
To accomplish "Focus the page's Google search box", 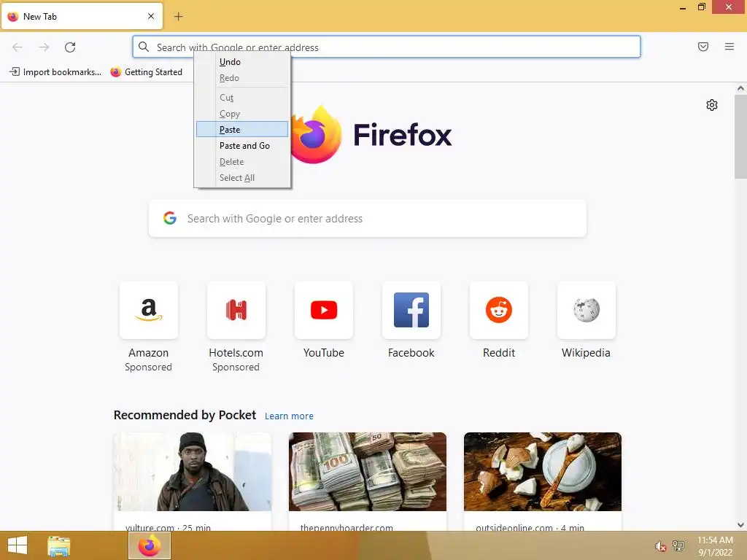I will click(x=368, y=218).
